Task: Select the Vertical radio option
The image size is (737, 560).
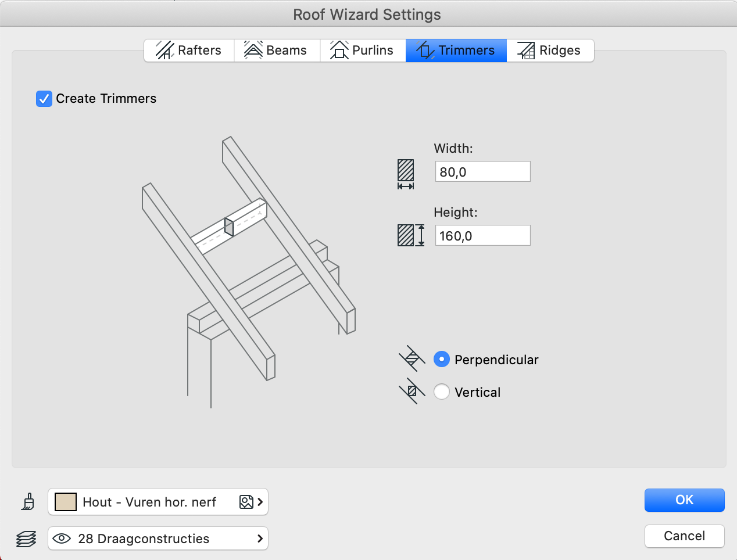Action: click(x=442, y=392)
